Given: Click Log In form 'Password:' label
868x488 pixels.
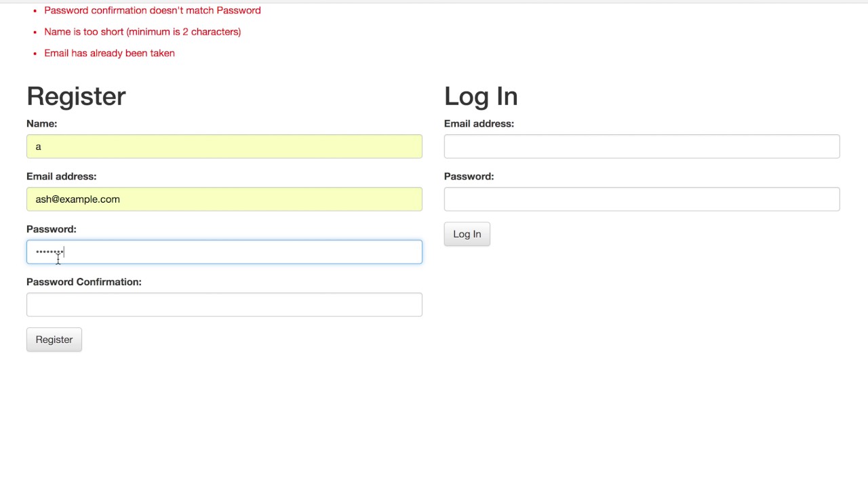Looking at the screenshot, I should pyautogui.click(x=469, y=176).
